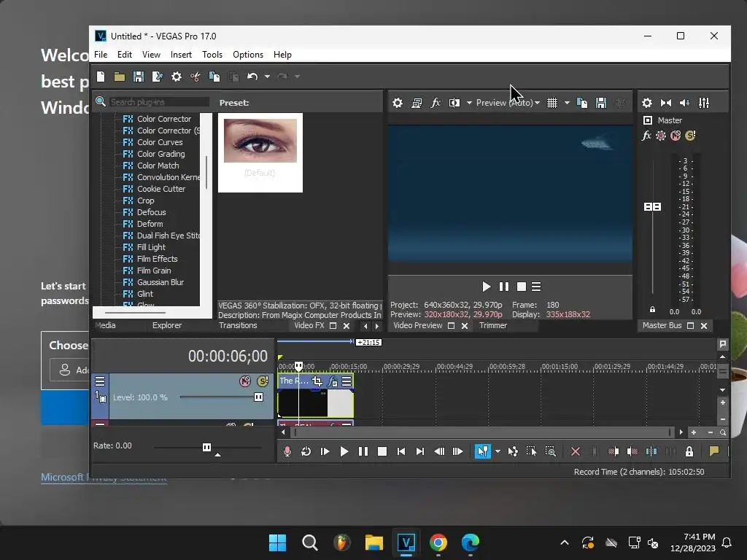
Task: Play preview from the Video Preview panel
Action: point(486,287)
